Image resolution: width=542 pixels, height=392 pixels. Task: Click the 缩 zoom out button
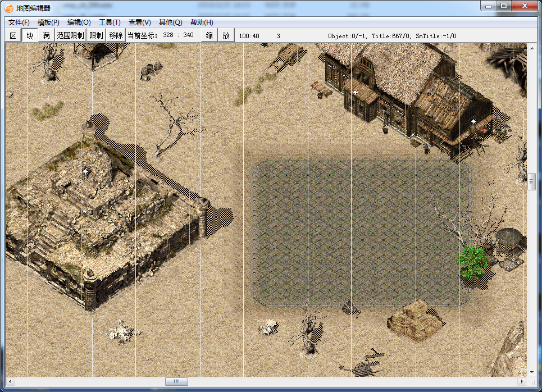[209, 35]
